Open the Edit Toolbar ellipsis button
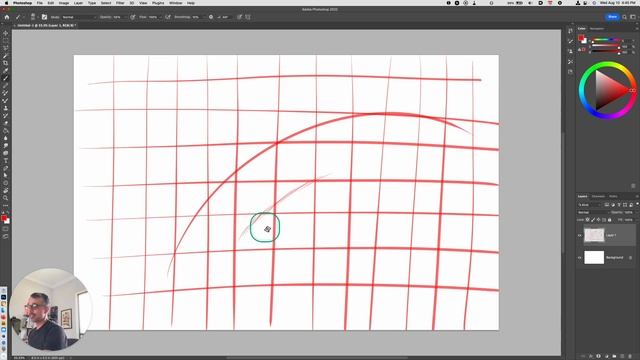640x360 pixels. (6, 206)
